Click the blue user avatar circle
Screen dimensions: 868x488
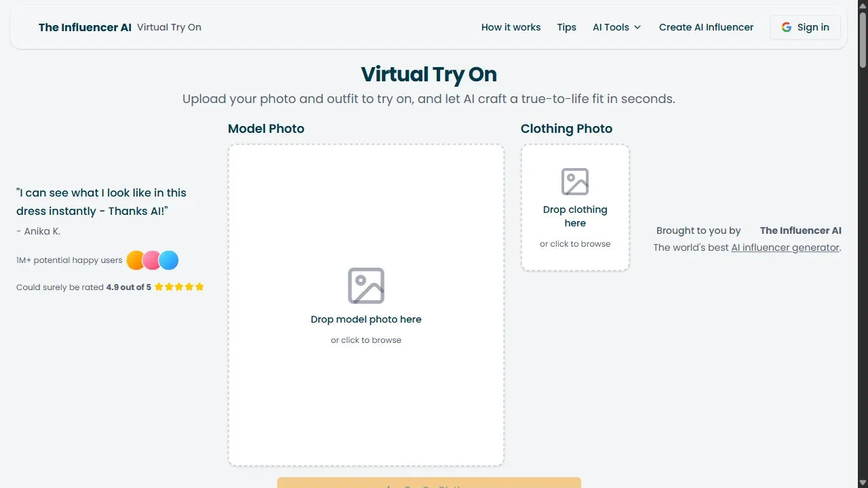click(x=169, y=260)
